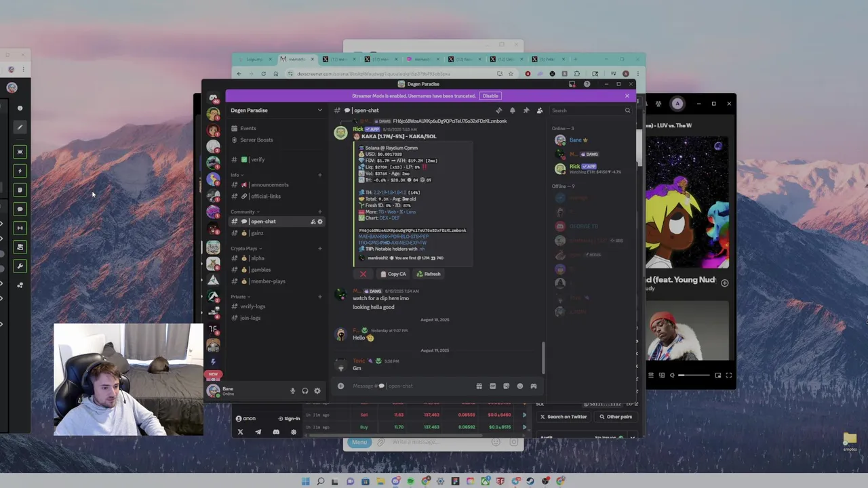The height and width of the screenshot is (488, 868).
Task: Collapse the Info category
Action: pos(236,175)
